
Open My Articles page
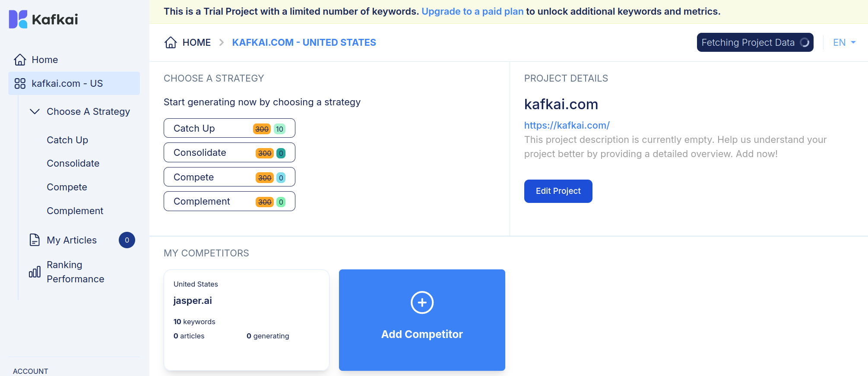[72, 240]
